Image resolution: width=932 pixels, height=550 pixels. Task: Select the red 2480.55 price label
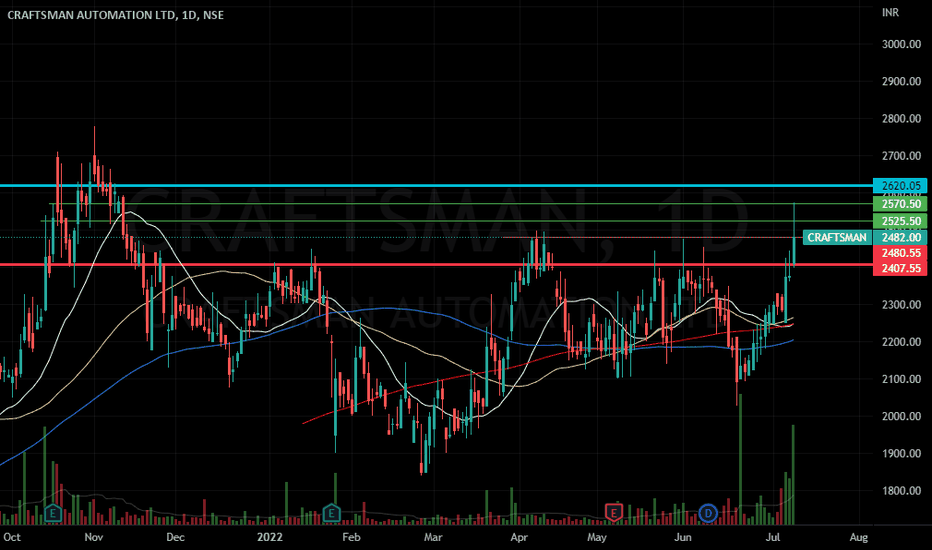(900, 253)
